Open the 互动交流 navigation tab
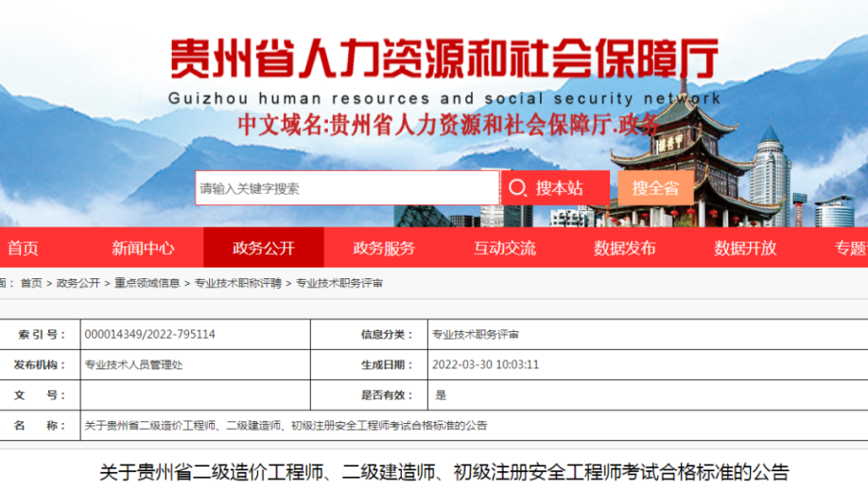 point(504,248)
